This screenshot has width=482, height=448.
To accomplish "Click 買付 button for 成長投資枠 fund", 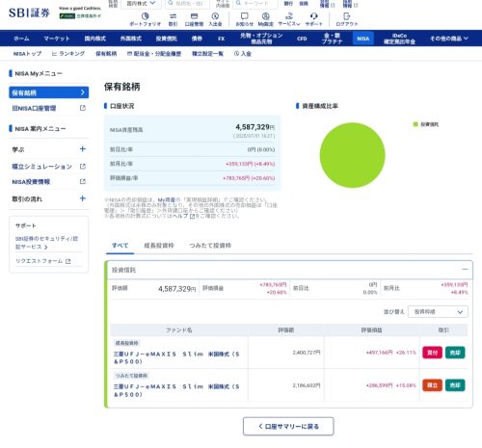I will [432, 353].
